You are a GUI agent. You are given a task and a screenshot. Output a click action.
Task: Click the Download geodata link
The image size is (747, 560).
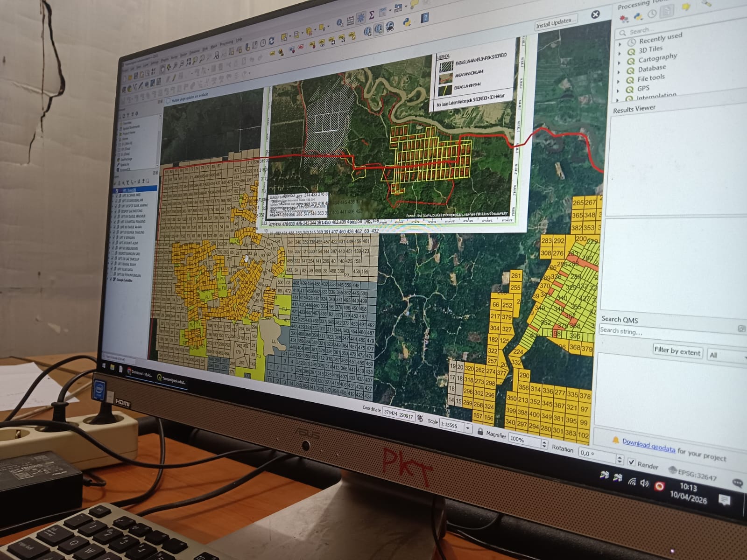648,445
